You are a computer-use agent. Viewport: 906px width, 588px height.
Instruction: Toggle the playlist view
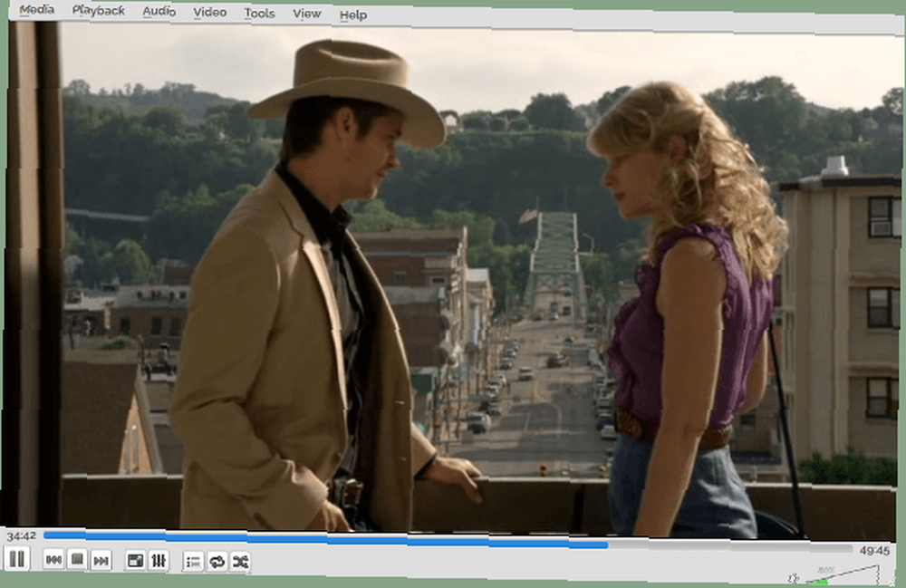point(193,562)
